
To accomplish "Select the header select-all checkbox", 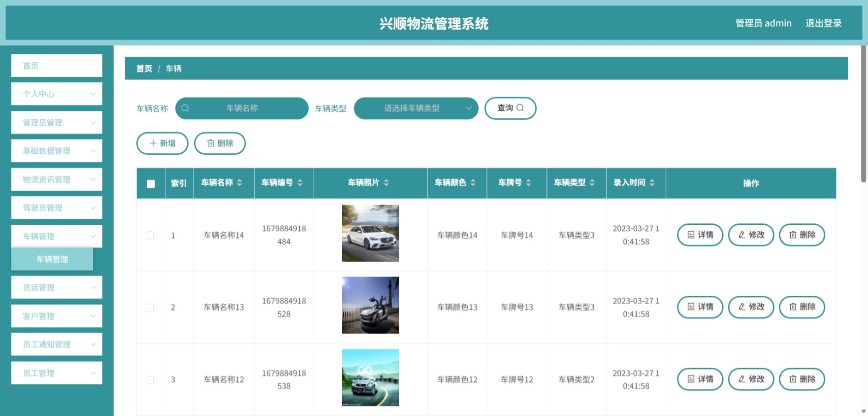I will pos(151,184).
